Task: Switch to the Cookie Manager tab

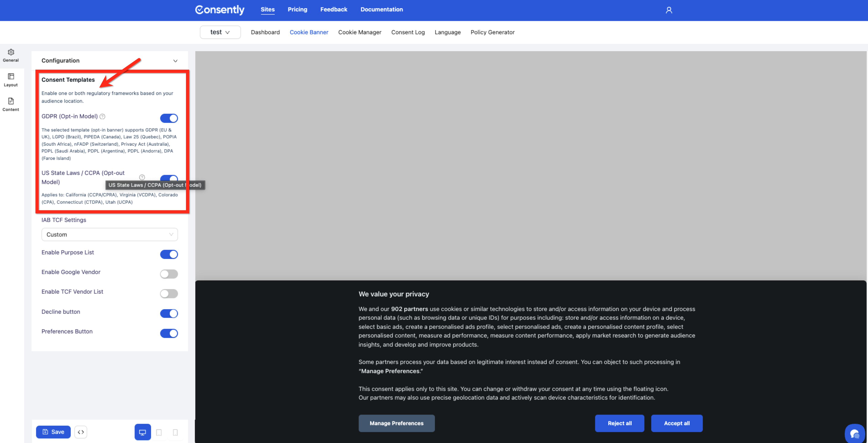Action: click(x=360, y=32)
